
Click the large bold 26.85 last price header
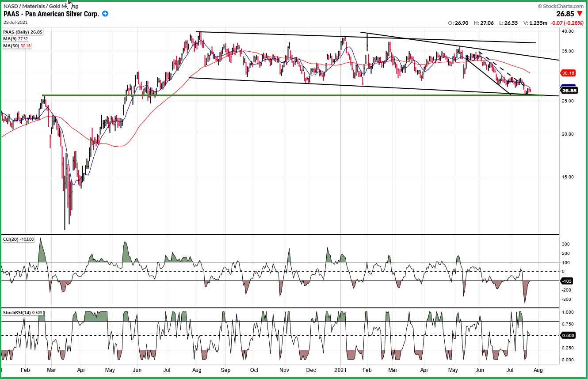tap(565, 14)
